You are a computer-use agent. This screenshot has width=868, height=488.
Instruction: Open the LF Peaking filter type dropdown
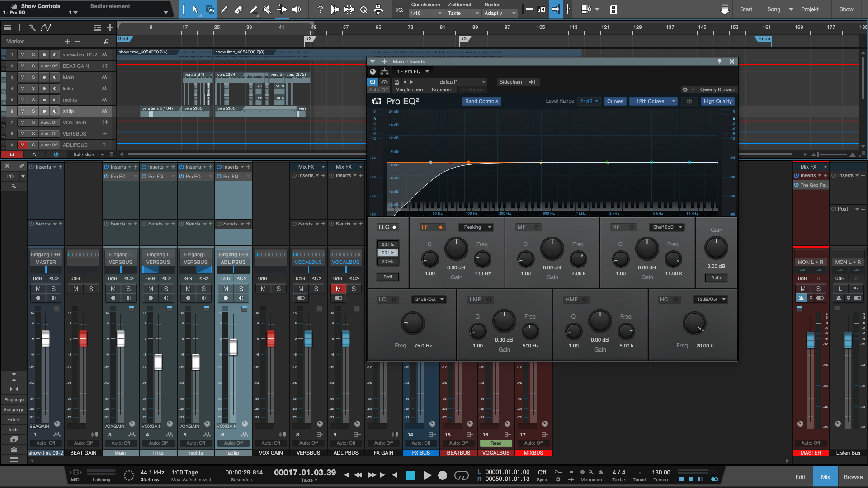476,227
